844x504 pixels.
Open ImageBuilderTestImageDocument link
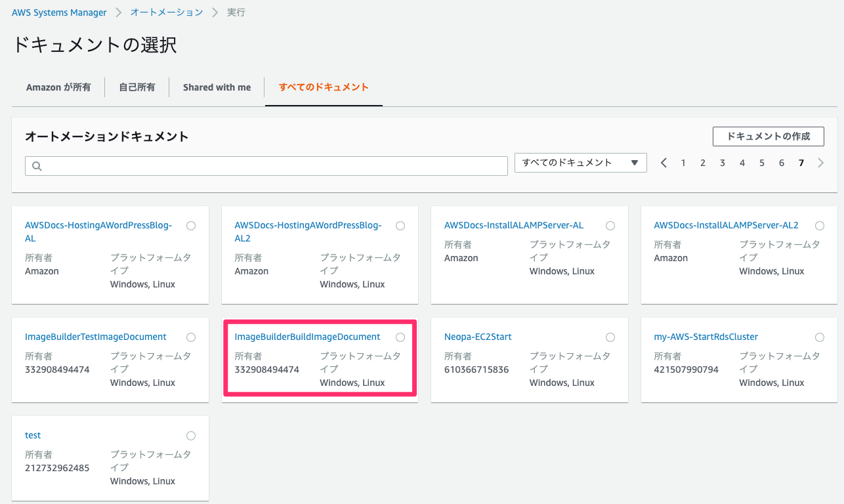(x=96, y=337)
